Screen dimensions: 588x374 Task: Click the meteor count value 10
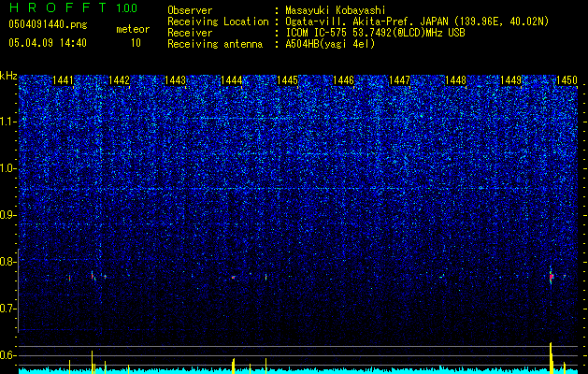coord(136,43)
